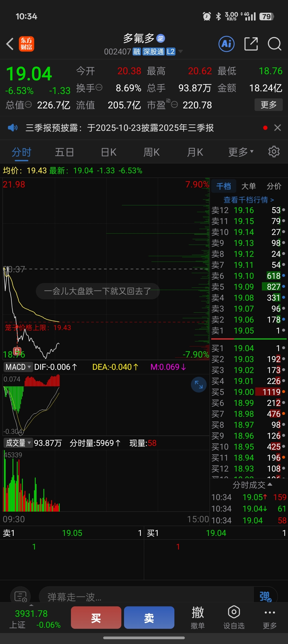Collapse the 分时成交 section
The image size is (288, 644).
252,485
